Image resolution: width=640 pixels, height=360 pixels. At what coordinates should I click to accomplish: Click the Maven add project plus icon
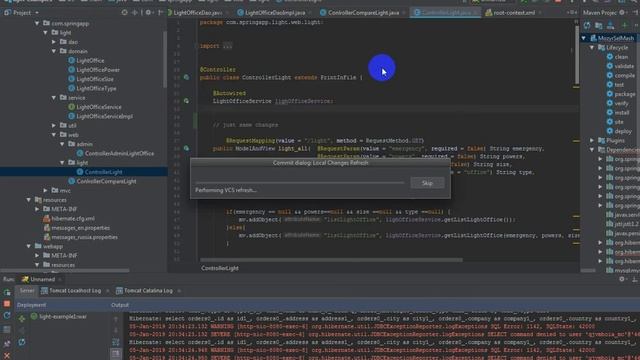(x=624, y=25)
